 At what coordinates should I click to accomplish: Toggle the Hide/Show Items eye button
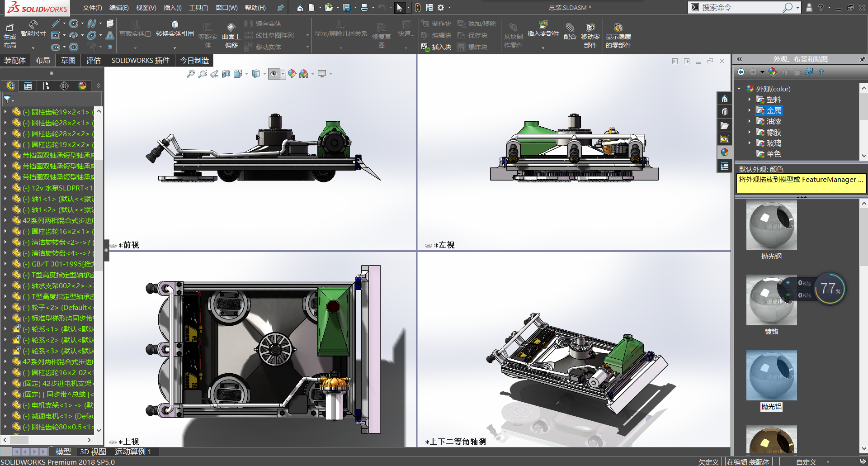tap(274, 74)
